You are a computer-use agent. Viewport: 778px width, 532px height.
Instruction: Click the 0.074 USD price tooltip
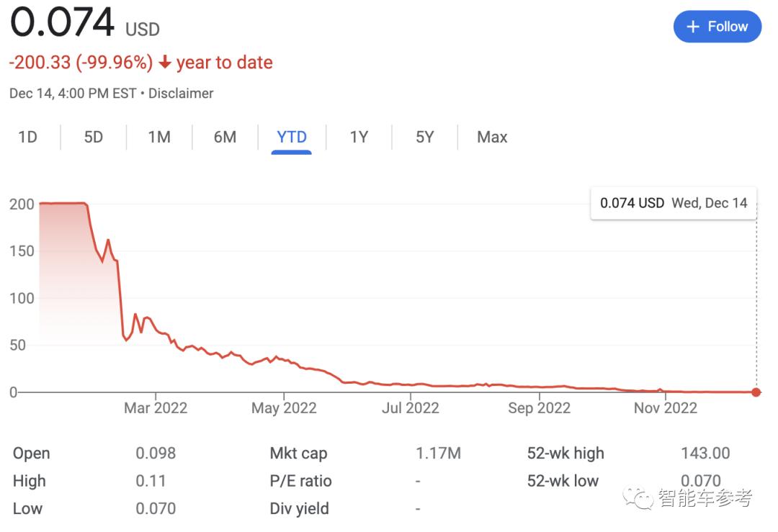(673, 203)
